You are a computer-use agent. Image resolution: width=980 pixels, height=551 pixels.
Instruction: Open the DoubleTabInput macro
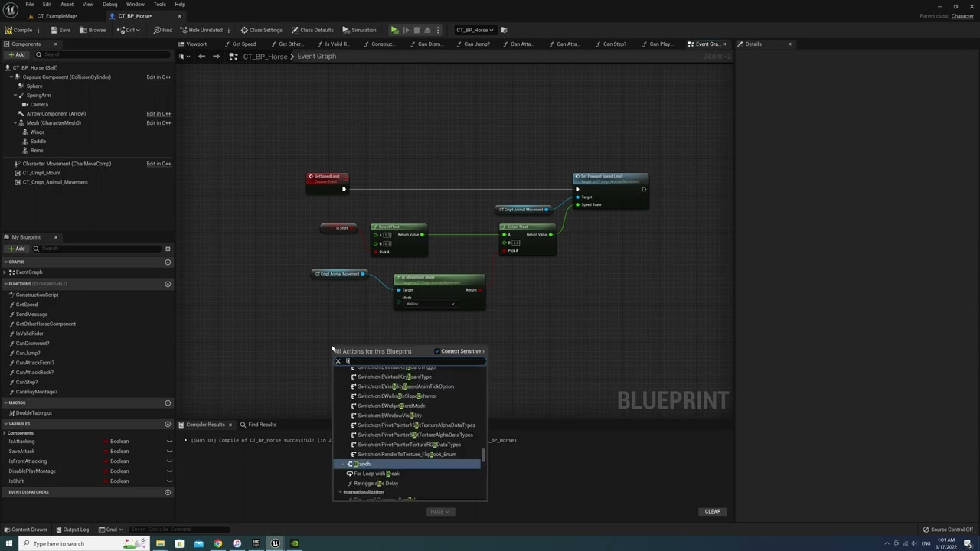34,413
